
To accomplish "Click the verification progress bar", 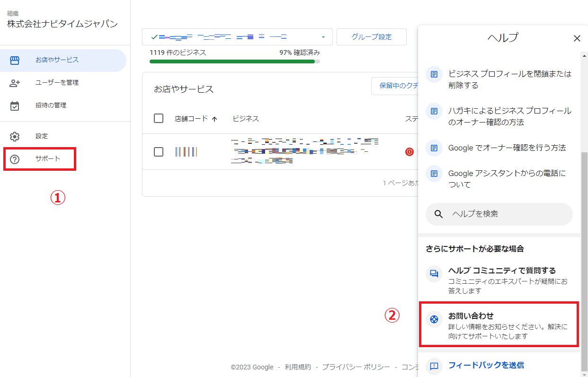I will (235, 61).
